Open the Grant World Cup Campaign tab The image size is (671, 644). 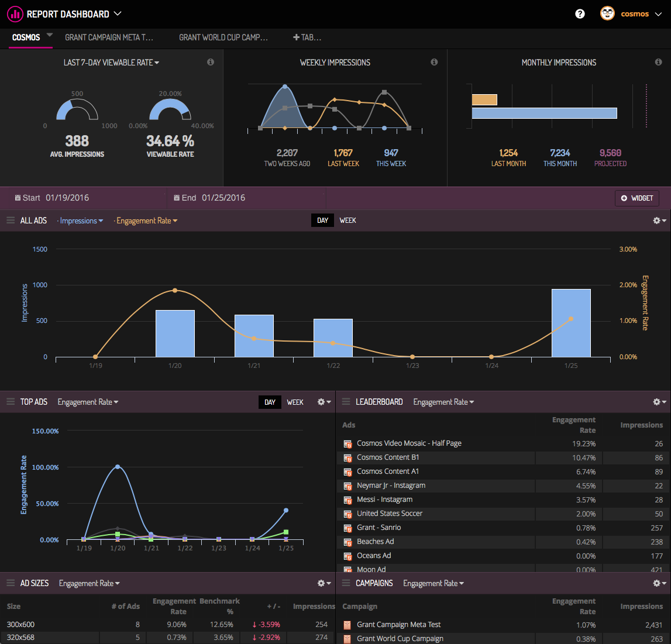(x=223, y=37)
